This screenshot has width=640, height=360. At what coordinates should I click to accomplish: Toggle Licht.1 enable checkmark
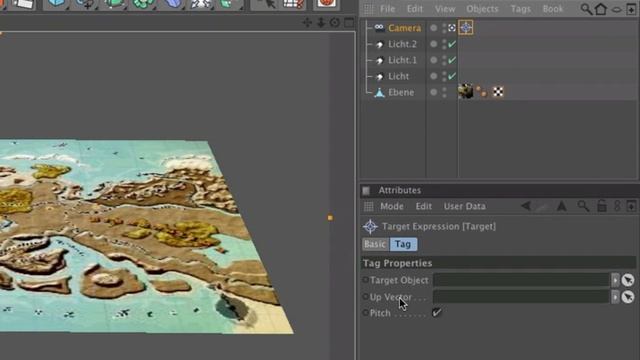452,60
